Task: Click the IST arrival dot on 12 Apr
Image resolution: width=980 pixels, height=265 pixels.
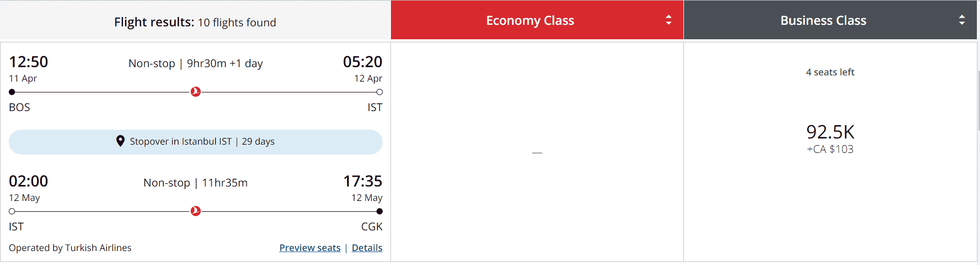Action: (380, 92)
